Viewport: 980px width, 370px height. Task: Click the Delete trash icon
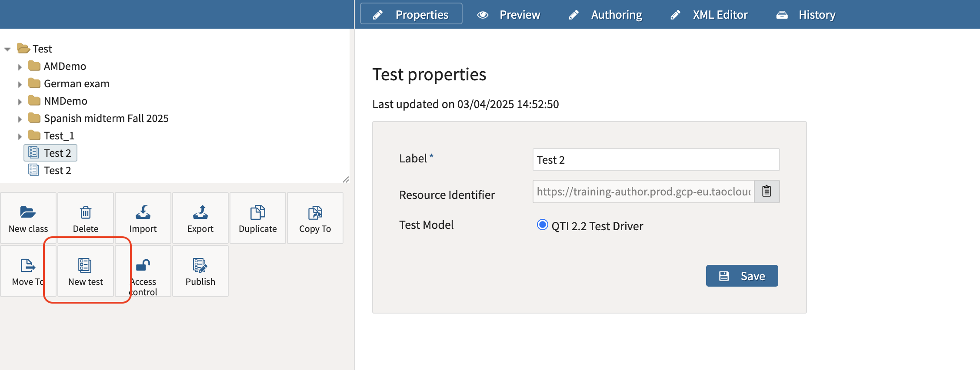tap(86, 212)
